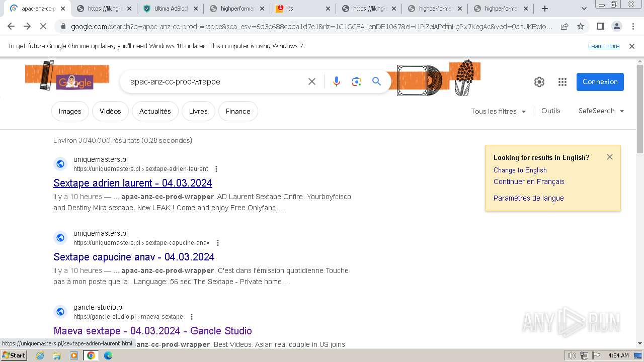Image resolution: width=644 pixels, height=362 pixels.
Task: Filter results by Actualités
Action: tap(155, 111)
